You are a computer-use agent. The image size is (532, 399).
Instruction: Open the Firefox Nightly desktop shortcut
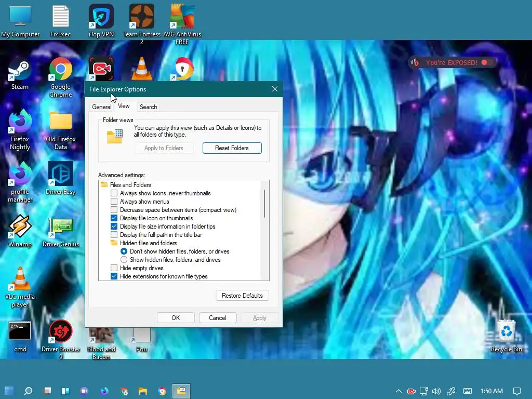click(20, 130)
